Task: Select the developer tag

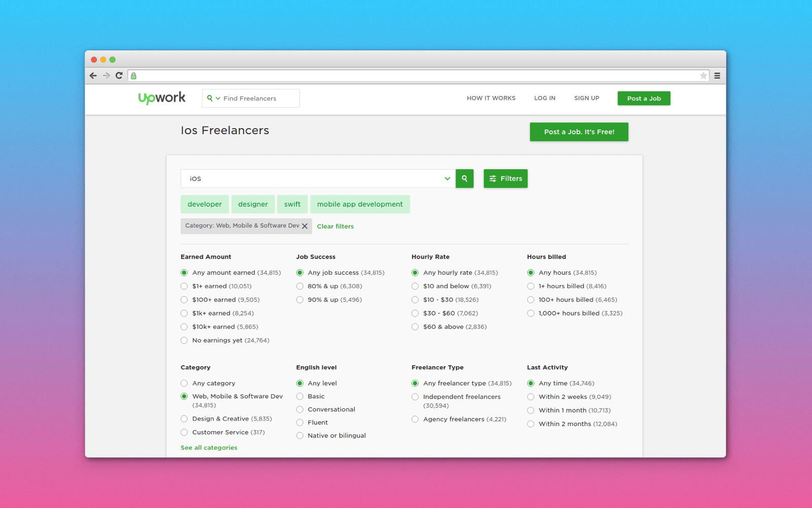Action: point(205,204)
